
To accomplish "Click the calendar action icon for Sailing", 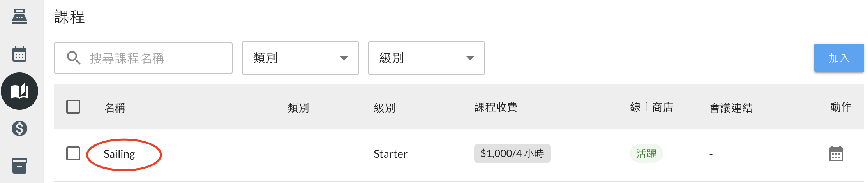I will tap(836, 154).
